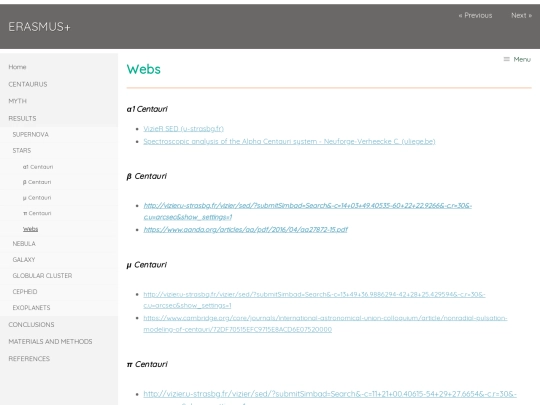Open CONCLUSIONS in the sidebar

(x=31, y=324)
